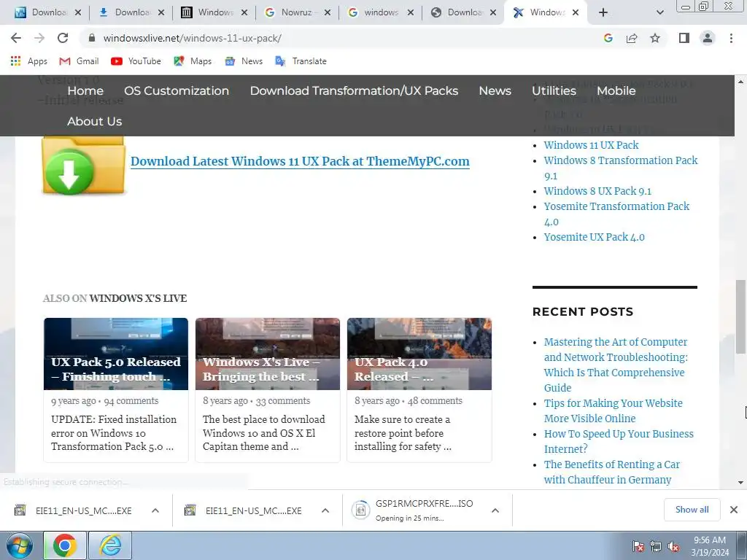Open Chrome three-dot menu
Image resolution: width=747 pixels, height=560 pixels.
731,38
